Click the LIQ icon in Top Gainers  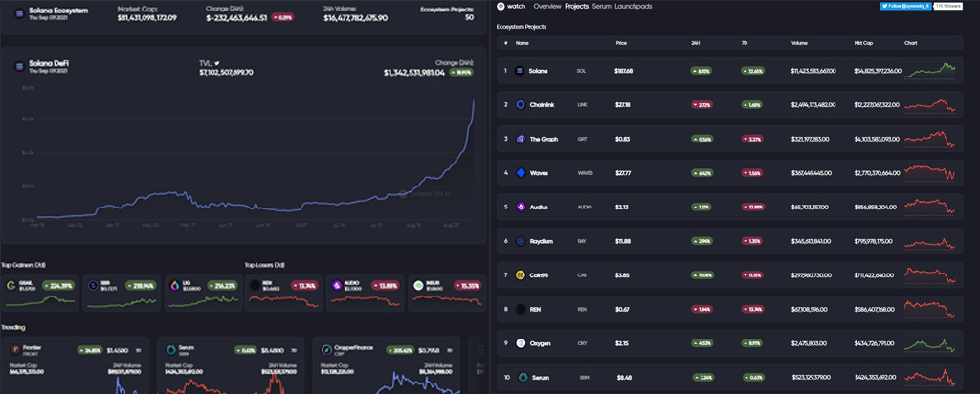coord(174,285)
